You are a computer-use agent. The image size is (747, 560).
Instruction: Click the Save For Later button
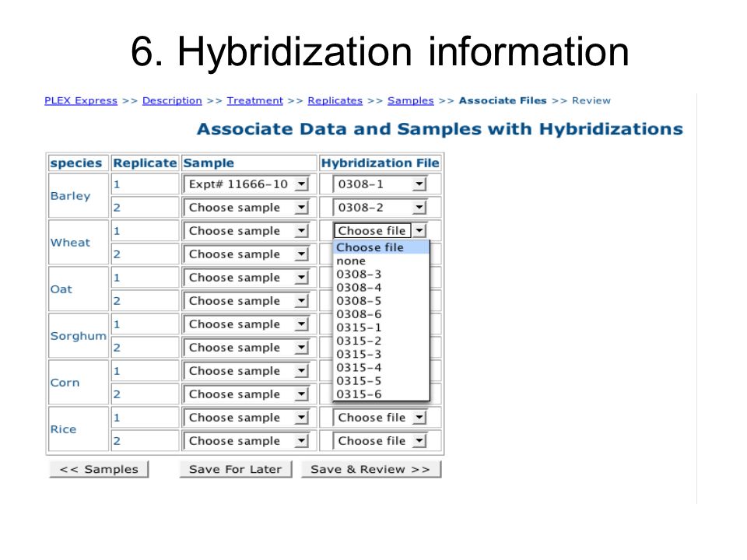coord(235,469)
